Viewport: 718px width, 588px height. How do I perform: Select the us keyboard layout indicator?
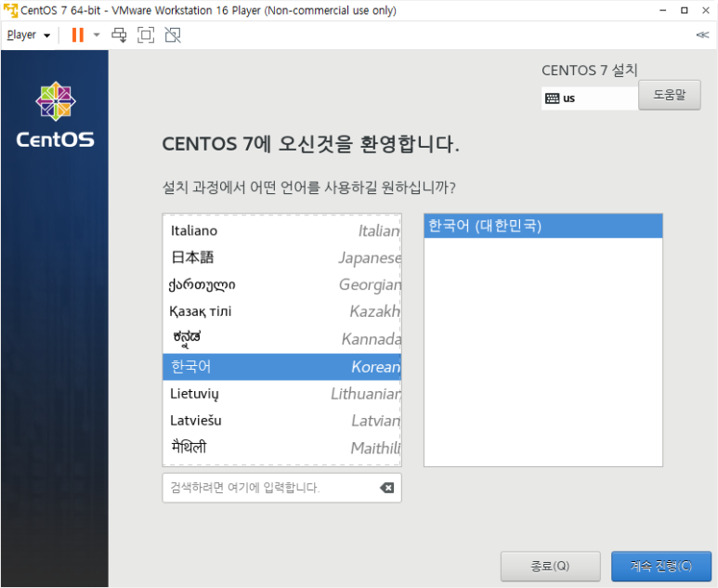[589, 98]
